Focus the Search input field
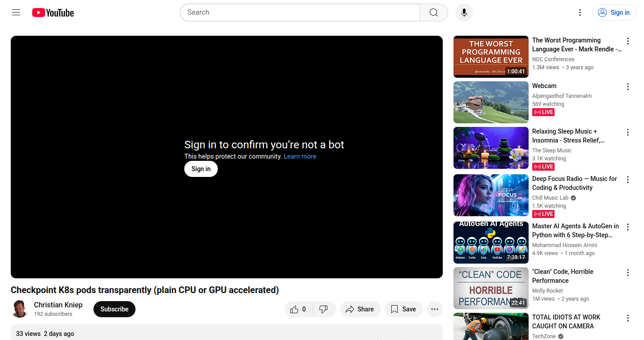This screenshot has height=340, width=644. click(300, 13)
